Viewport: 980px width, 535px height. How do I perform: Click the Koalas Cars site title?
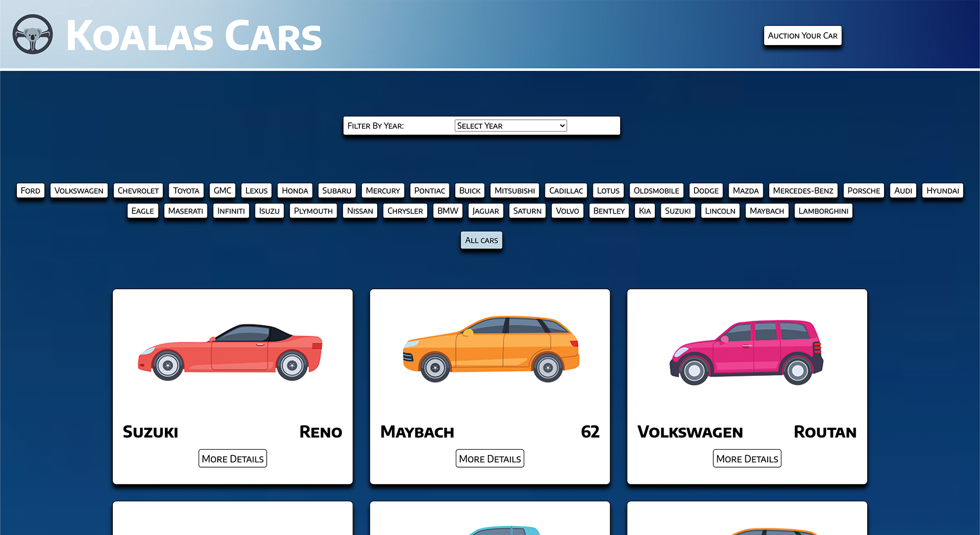coord(194,36)
